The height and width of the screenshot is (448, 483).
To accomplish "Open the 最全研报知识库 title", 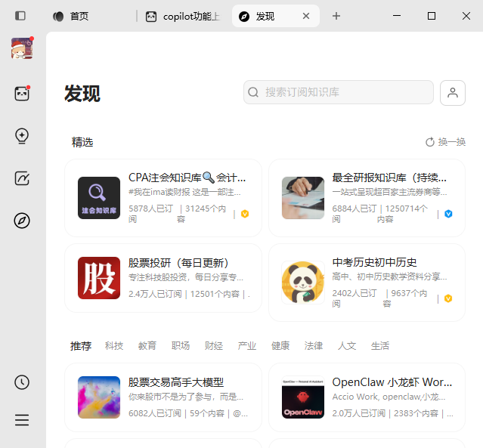I will (x=389, y=178).
